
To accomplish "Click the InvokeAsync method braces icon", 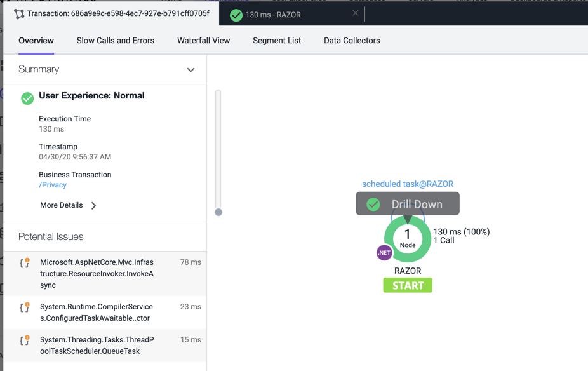I will click(x=25, y=263).
